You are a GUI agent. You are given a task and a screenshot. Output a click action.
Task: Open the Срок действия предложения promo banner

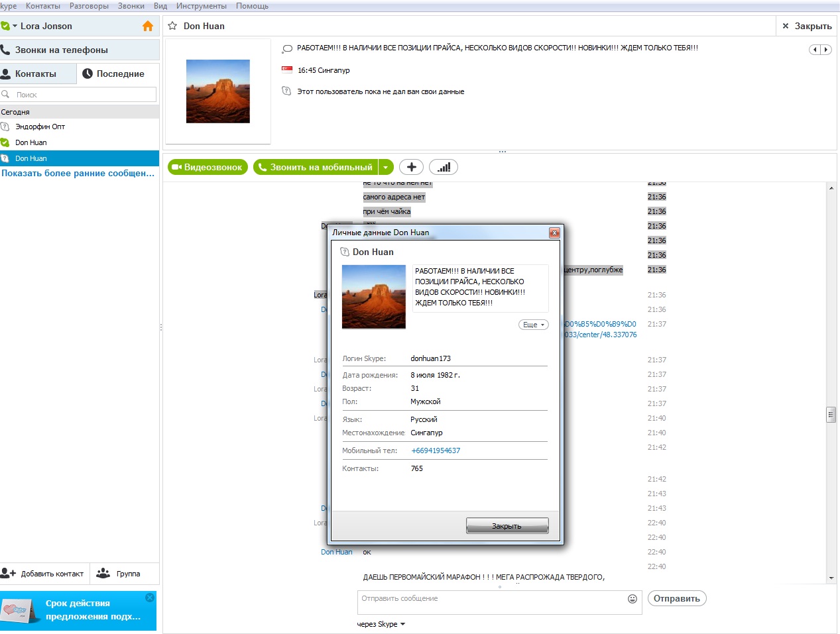pos(78,610)
